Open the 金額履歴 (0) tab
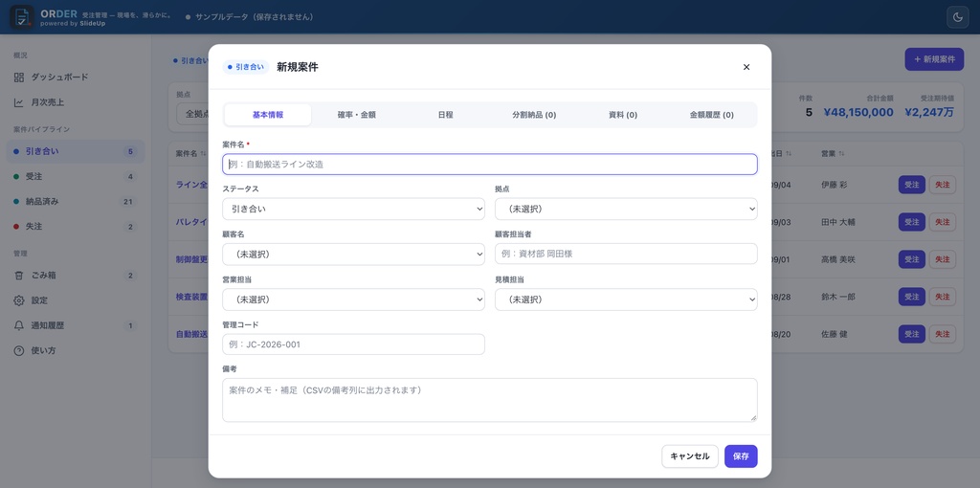Viewport: 980px width, 488px height. (x=711, y=115)
